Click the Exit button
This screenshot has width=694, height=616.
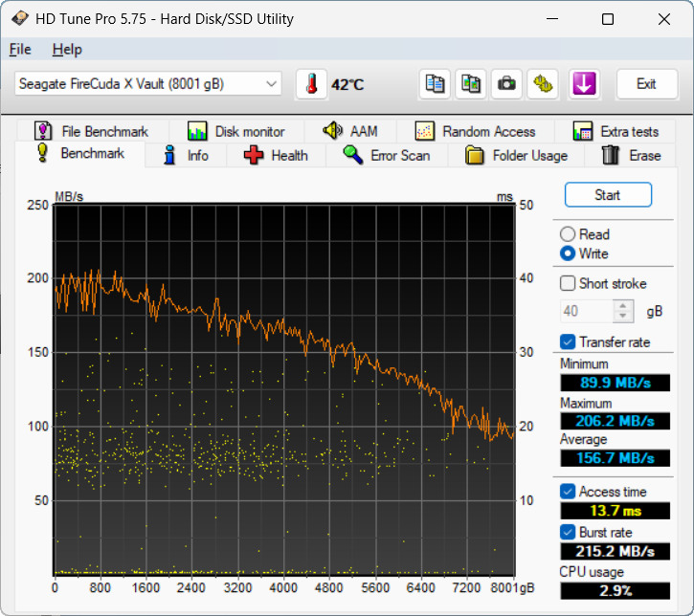pyautogui.click(x=647, y=84)
